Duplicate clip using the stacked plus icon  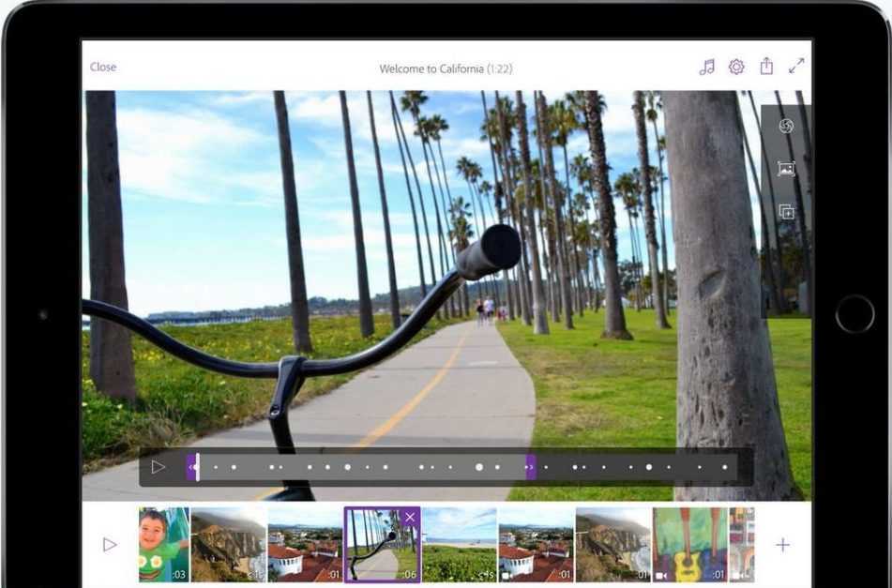pos(786,212)
